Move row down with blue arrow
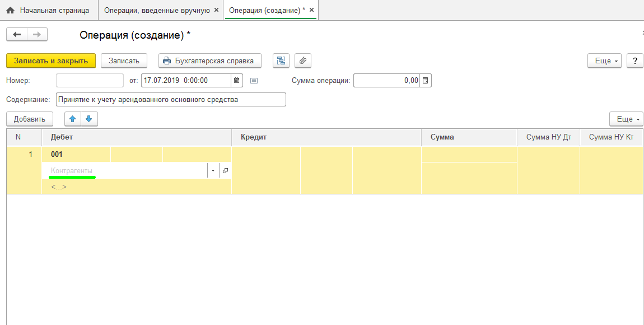This screenshot has width=644, height=325. coord(89,119)
